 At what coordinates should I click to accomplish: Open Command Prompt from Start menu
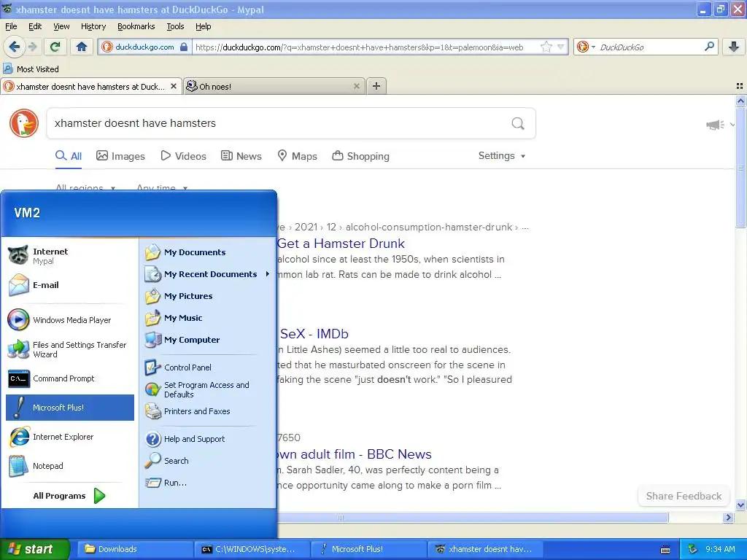[x=69, y=378]
